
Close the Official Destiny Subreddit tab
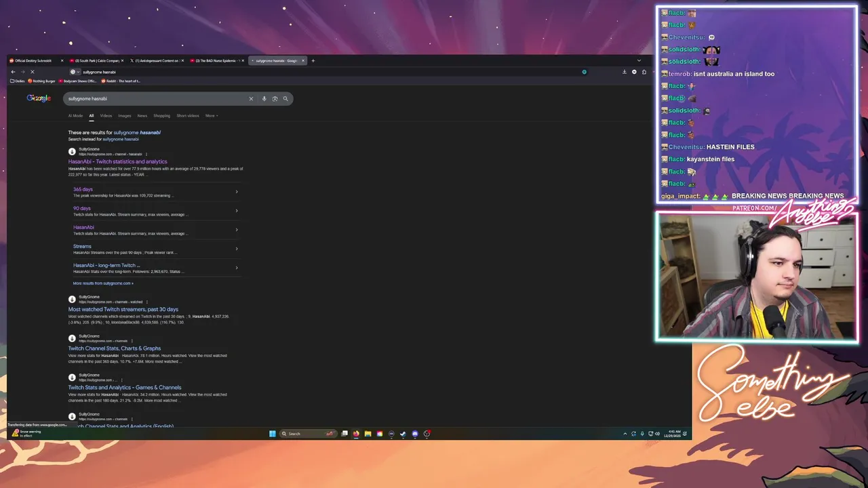(62, 61)
